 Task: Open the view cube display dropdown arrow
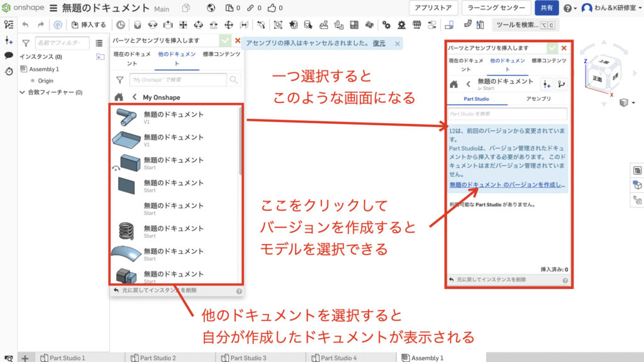click(633, 102)
